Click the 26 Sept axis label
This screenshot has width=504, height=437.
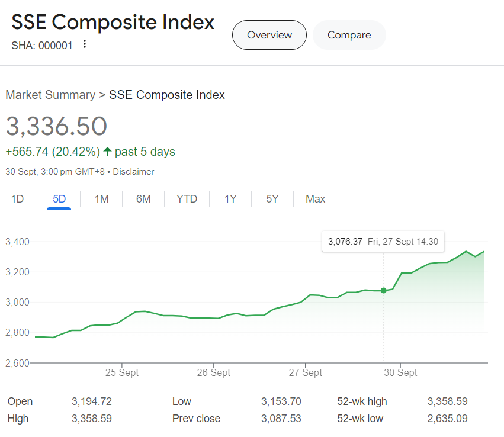(x=213, y=372)
